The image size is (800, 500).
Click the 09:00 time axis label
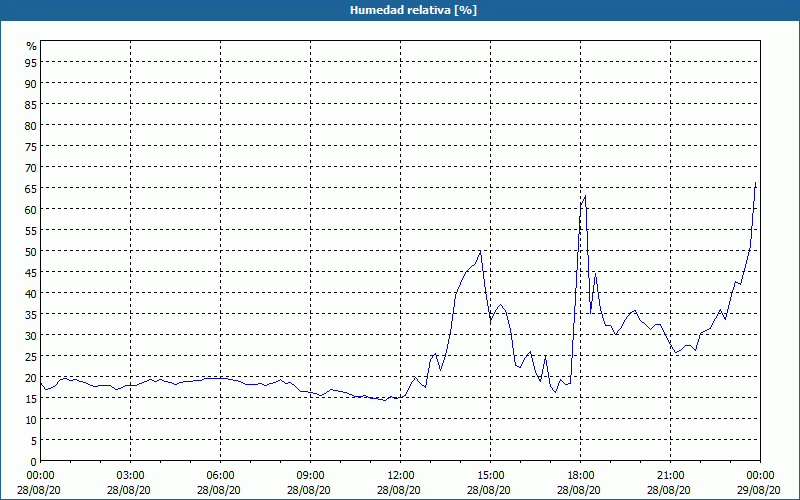[310, 476]
